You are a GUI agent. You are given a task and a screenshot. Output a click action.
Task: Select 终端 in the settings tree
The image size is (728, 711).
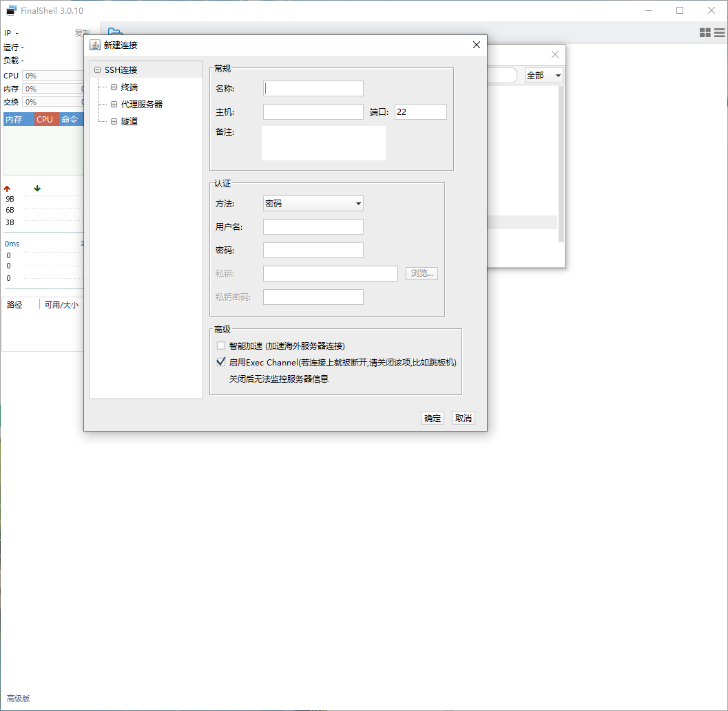[129, 87]
